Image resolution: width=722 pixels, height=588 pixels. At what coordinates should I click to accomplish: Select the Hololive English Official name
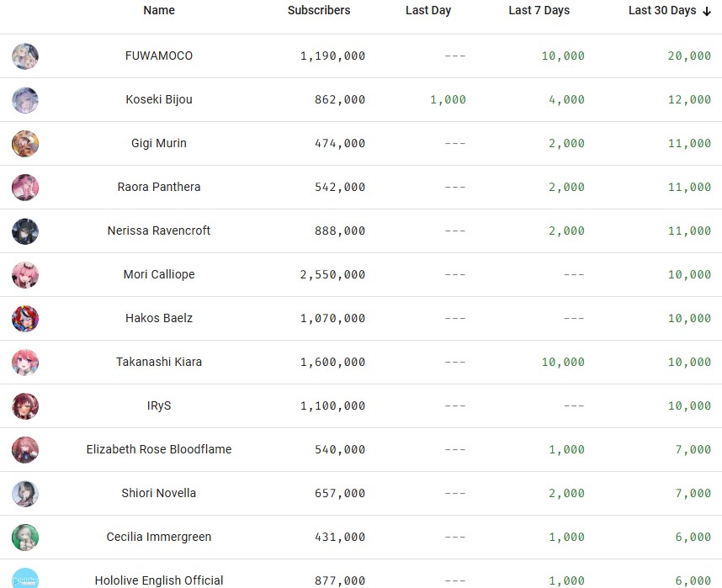click(x=159, y=580)
